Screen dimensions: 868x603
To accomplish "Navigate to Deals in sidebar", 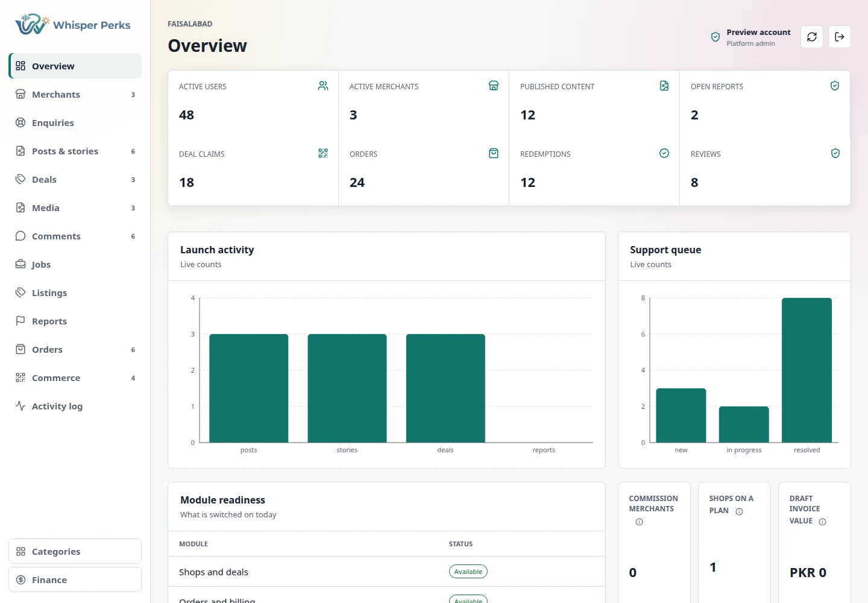I will pos(75,179).
